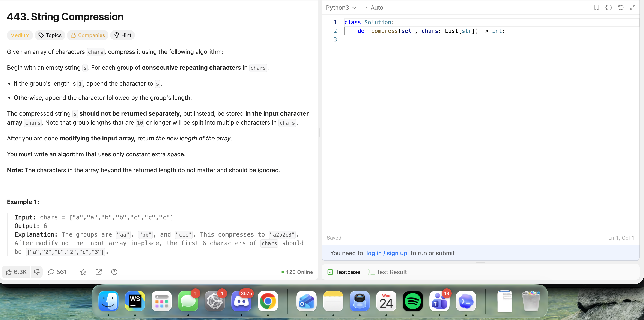
Task: Open Calendar showing Wed 24
Action: point(386,301)
